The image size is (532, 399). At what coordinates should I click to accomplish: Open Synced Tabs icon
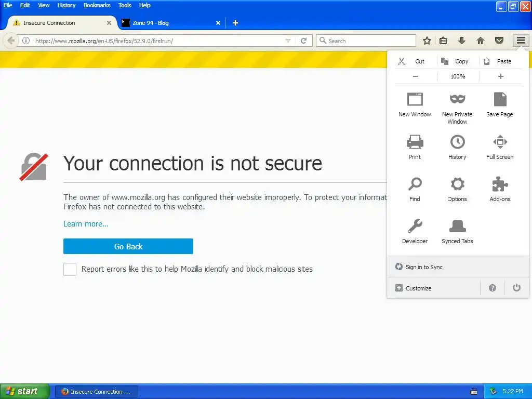tap(457, 226)
